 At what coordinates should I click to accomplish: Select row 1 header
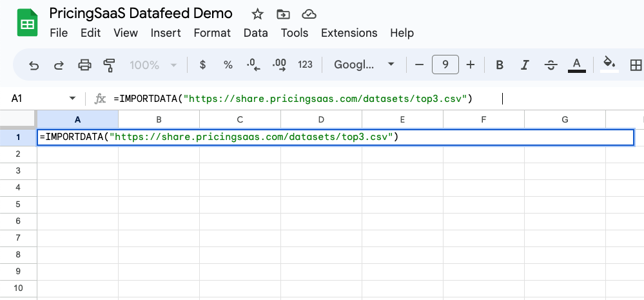pos(18,137)
